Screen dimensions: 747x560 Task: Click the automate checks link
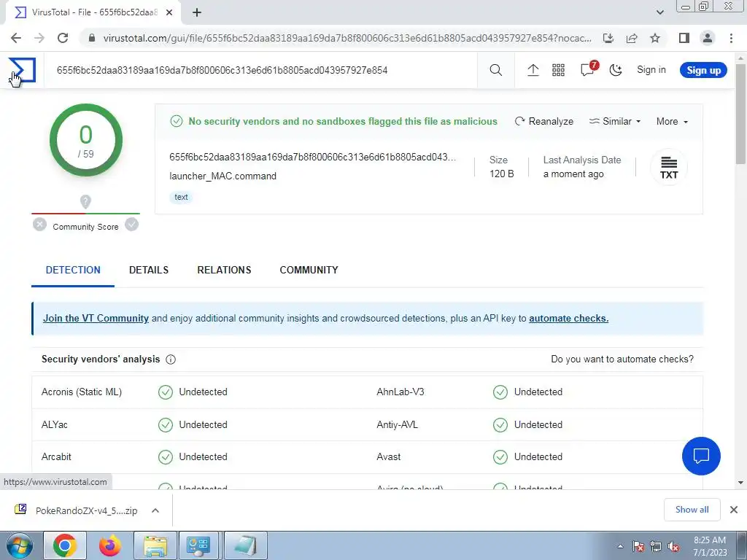click(x=568, y=318)
